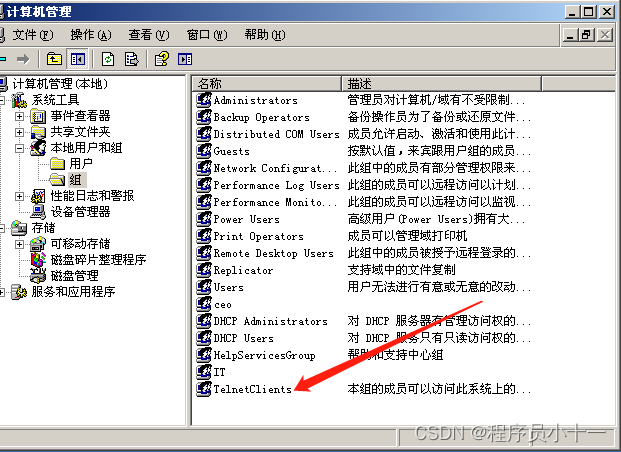Click the Guests group icon

(x=204, y=151)
